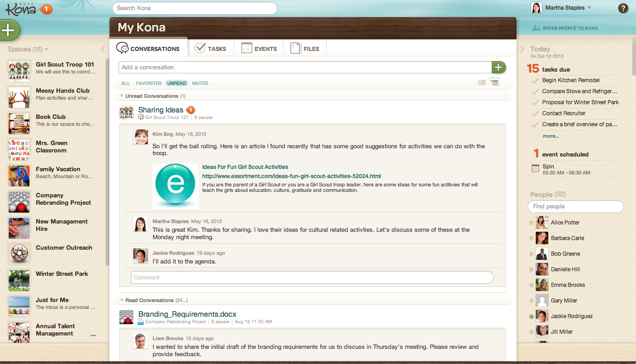Filter conversations by Favorites
The width and height of the screenshot is (636, 364).
(148, 83)
